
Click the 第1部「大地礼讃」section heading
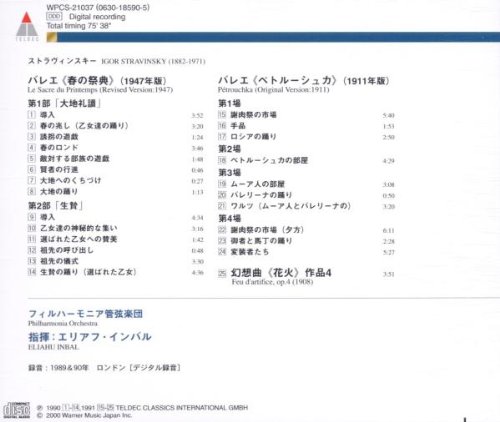click(65, 103)
